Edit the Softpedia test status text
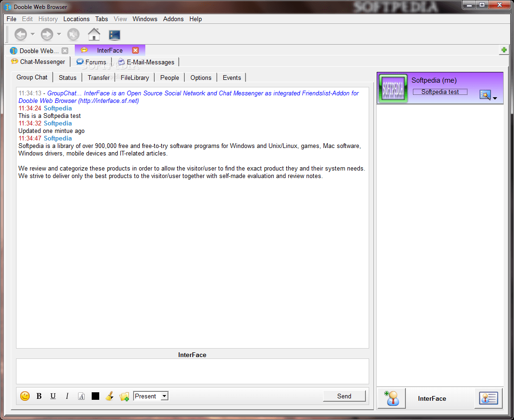Viewport: 514px width, 420px height. click(440, 92)
